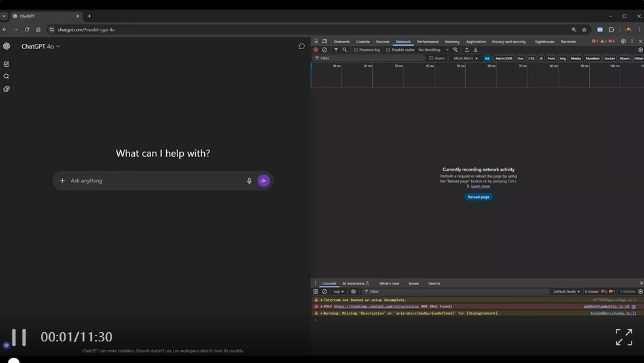Viewport: 644px width, 363px height.
Task: Toggle the network filter funnel icon
Action: tap(336, 50)
